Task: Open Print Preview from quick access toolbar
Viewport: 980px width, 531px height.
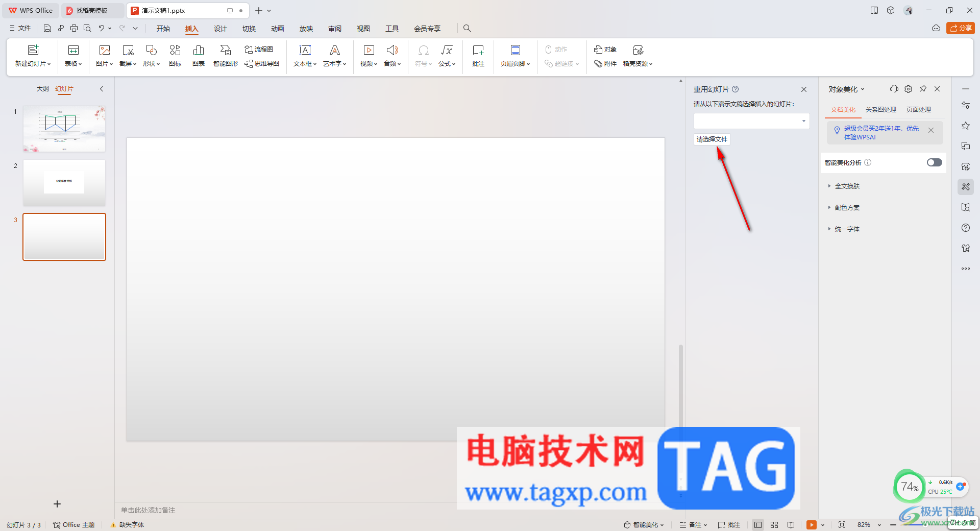Action: [87, 28]
